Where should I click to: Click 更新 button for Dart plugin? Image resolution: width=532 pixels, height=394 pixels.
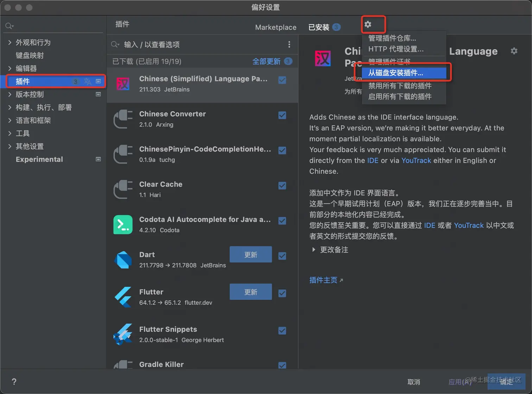(251, 254)
